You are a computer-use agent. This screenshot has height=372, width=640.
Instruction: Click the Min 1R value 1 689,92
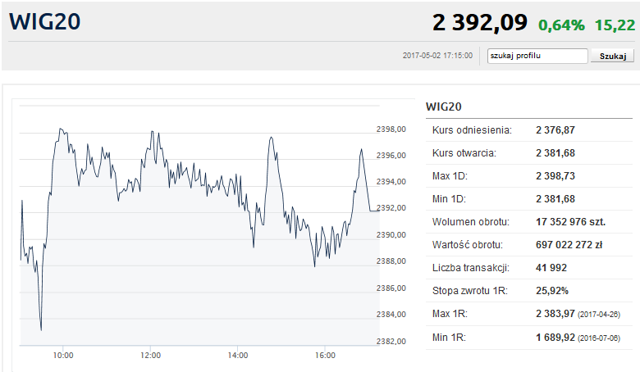pos(555,338)
